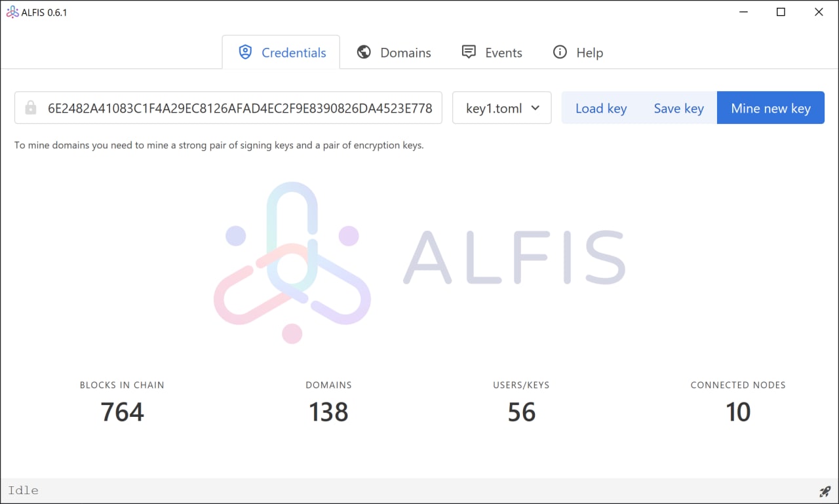Screen dimensions: 839x504
Task: Start mining with Mine new key button
Action: click(x=770, y=108)
